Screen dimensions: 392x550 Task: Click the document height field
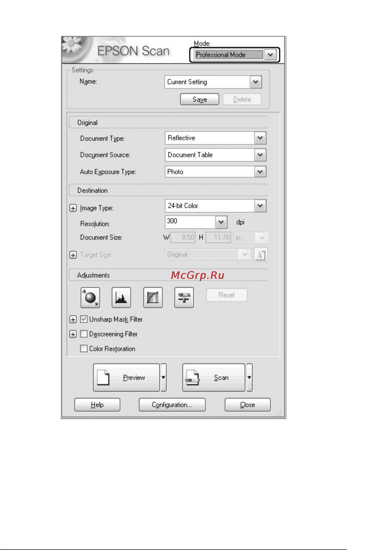coord(218,237)
